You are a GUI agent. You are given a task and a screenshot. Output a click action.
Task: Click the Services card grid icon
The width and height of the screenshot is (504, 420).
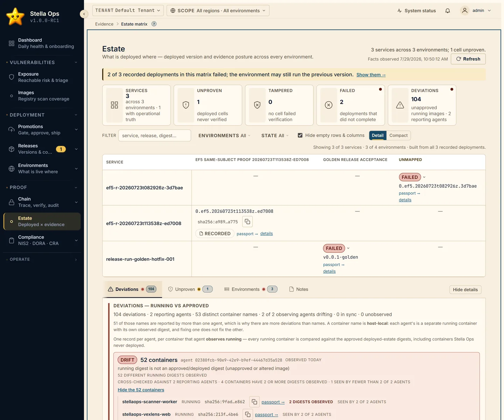[x=114, y=105]
